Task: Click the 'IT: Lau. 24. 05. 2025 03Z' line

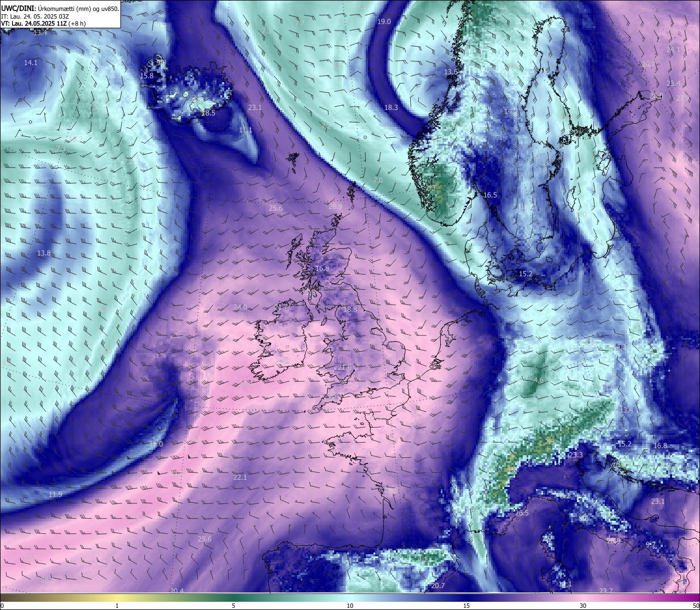Action: (35, 16)
